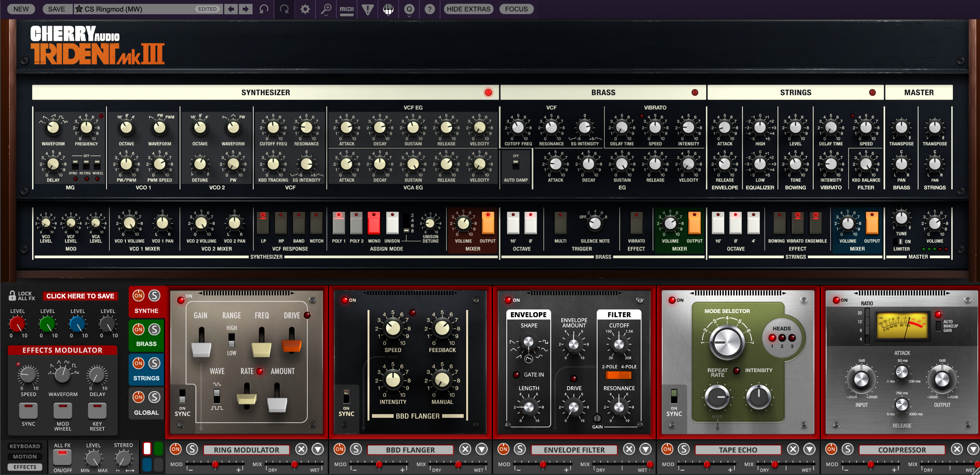Open the MIDI mapping icon
The height and width of the screenshot is (475, 980).
coord(346,10)
